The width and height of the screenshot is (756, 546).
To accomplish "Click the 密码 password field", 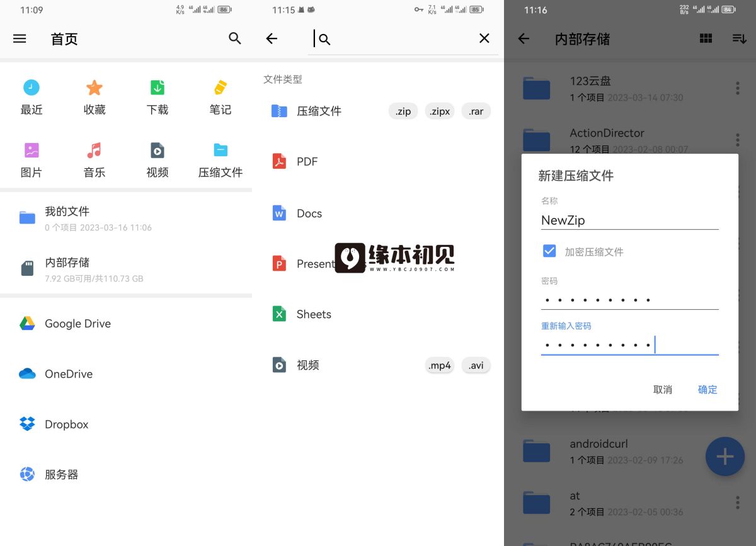I will click(630, 300).
